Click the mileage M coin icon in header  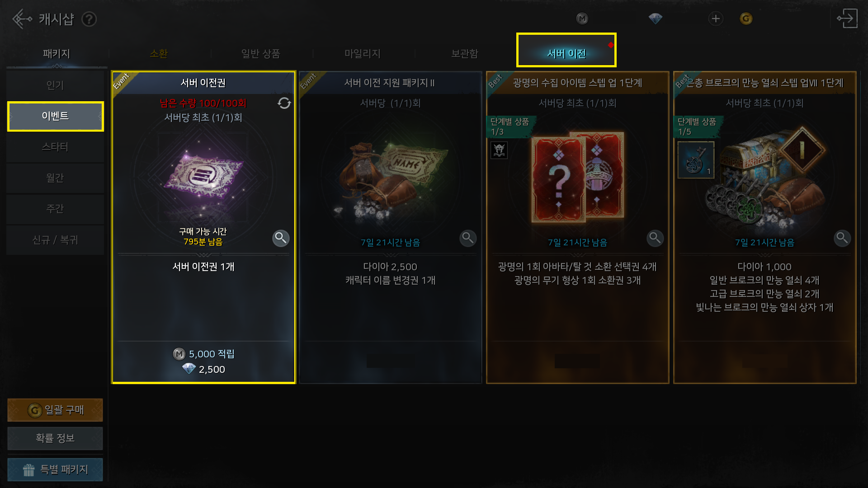click(x=582, y=19)
